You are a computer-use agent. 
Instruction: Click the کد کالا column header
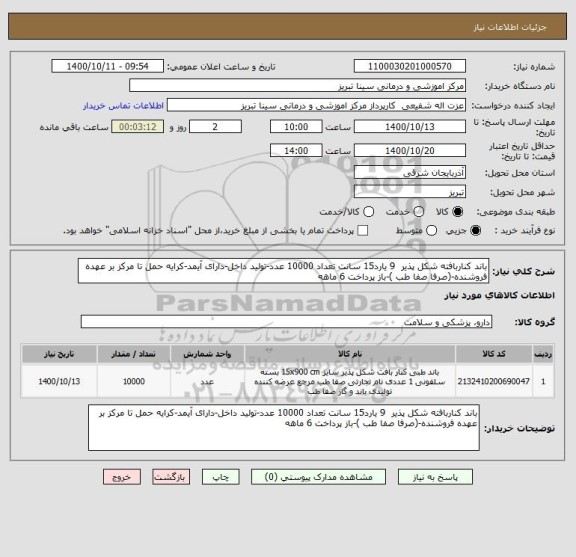[x=494, y=354]
